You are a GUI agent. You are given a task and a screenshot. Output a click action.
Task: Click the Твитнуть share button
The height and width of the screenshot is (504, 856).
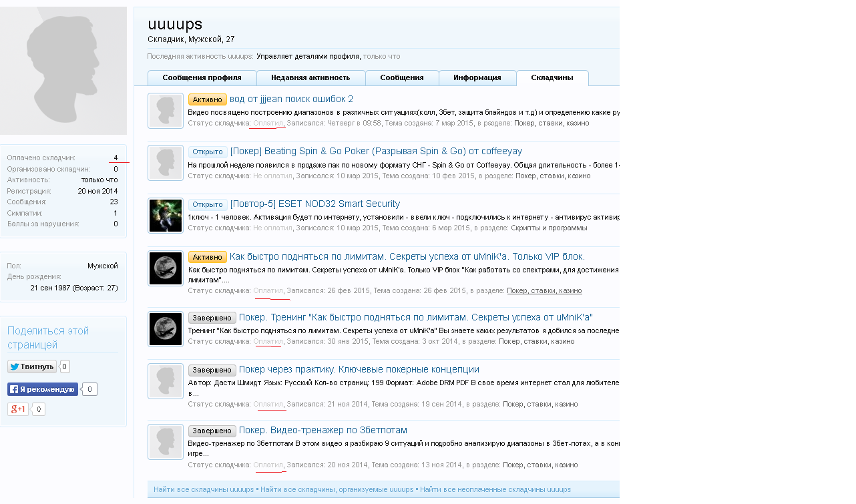pyautogui.click(x=32, y=366)
